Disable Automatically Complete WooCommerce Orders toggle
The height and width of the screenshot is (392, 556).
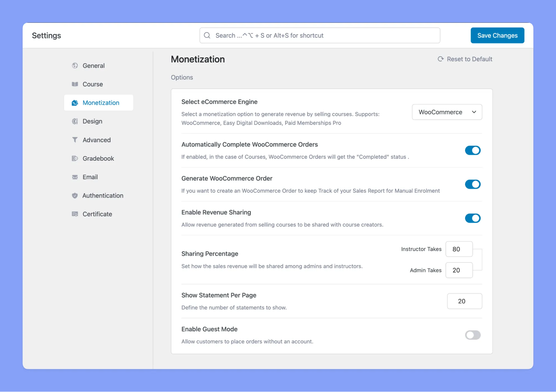coord(473,150)
